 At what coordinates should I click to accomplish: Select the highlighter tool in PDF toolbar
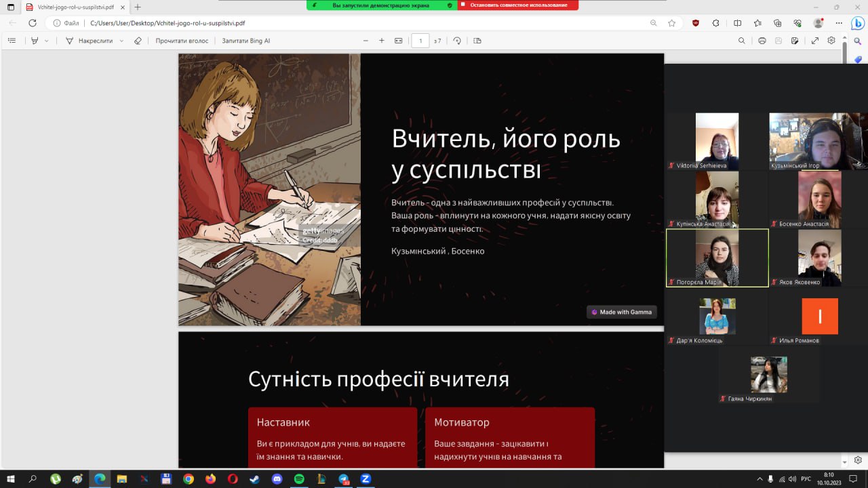[x=35, y=41]
